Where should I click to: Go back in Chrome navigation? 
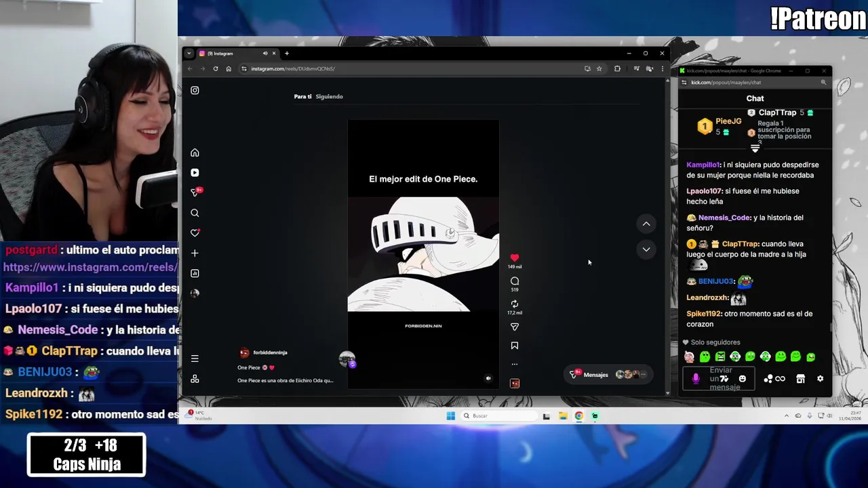pos(190,68)
